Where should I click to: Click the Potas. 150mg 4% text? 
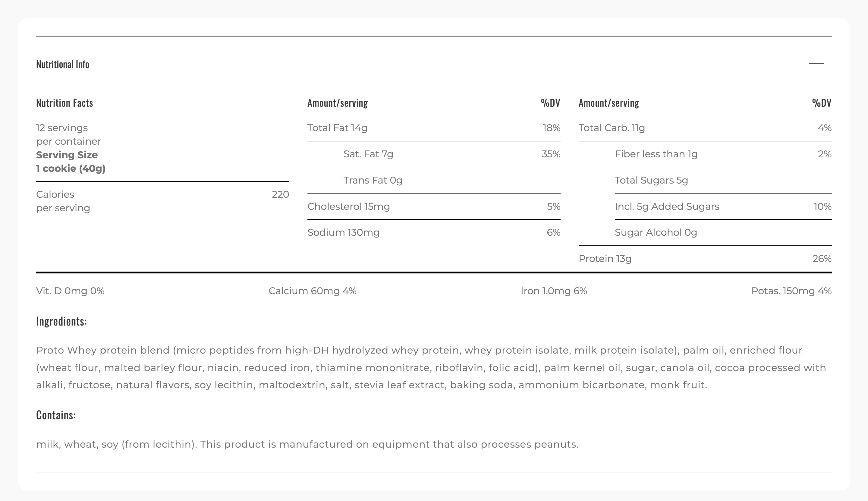coord(791,291)
